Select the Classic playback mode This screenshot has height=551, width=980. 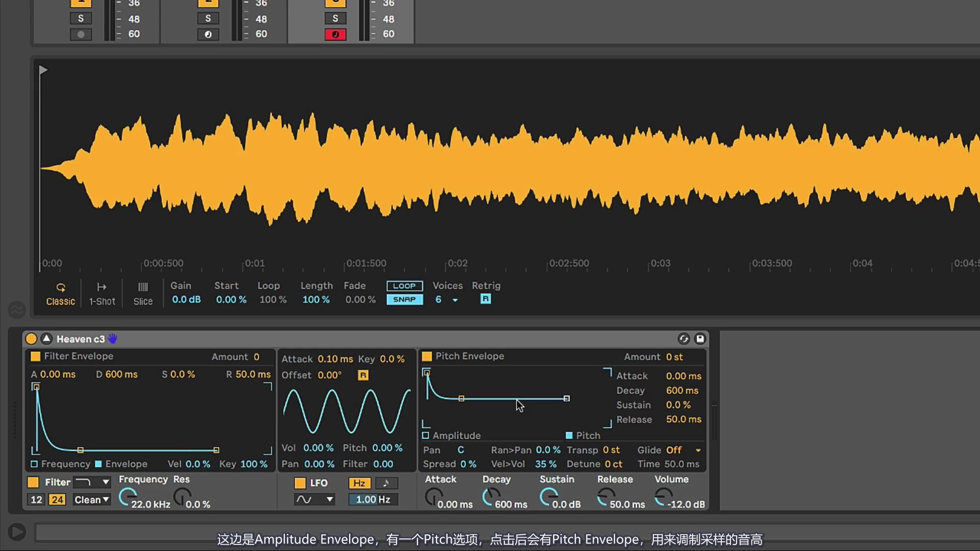[x=60, y=293]
